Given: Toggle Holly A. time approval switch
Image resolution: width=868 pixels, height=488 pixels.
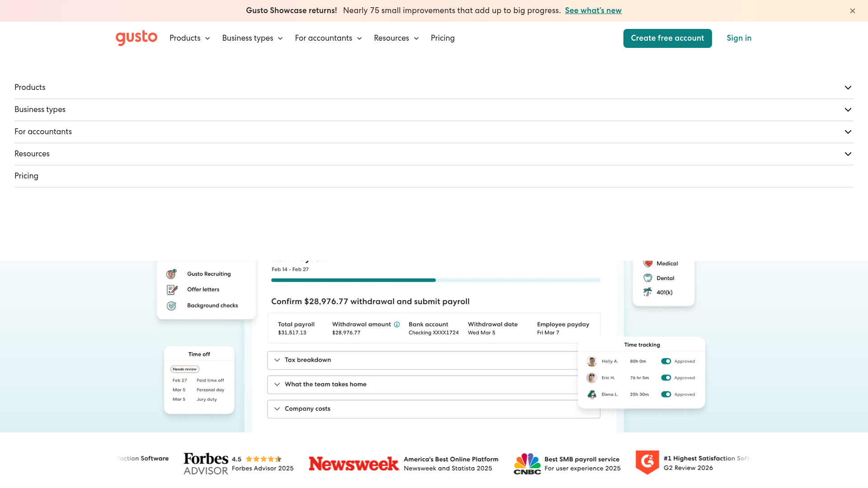Looking at the screenshot, I should [666, 361].
